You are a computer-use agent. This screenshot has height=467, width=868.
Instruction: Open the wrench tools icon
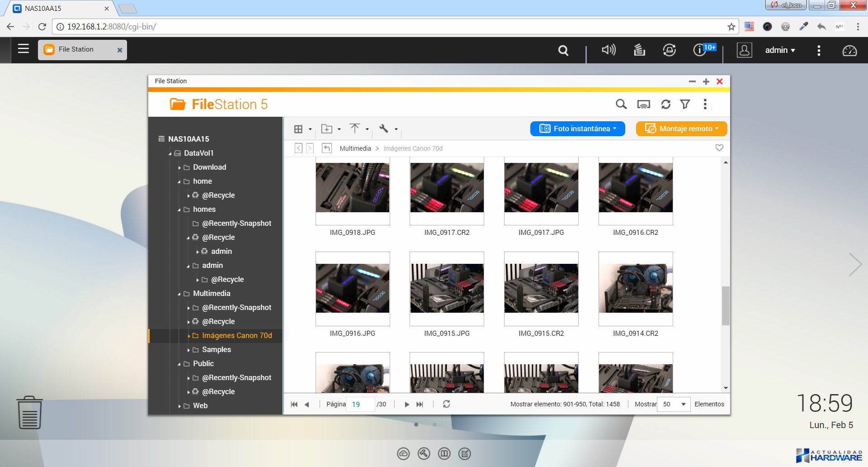(x=384, y=129)
